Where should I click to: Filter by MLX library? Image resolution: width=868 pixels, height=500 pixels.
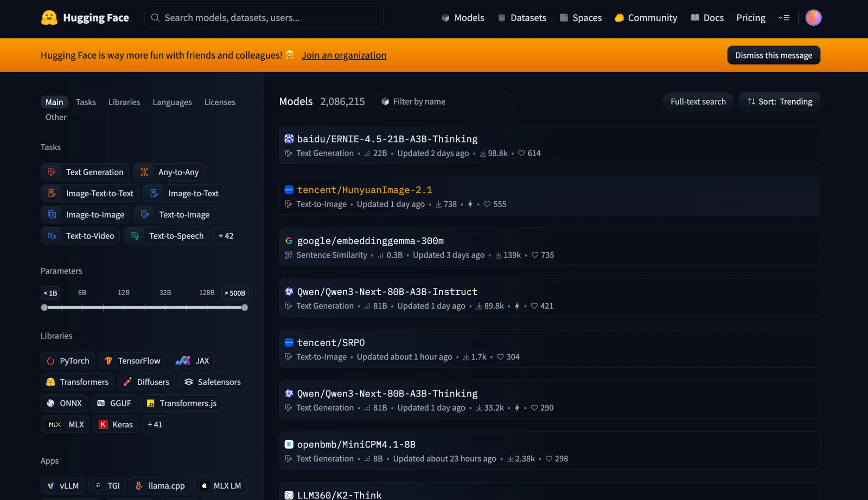pyautogui.click(x=65, y=425)
